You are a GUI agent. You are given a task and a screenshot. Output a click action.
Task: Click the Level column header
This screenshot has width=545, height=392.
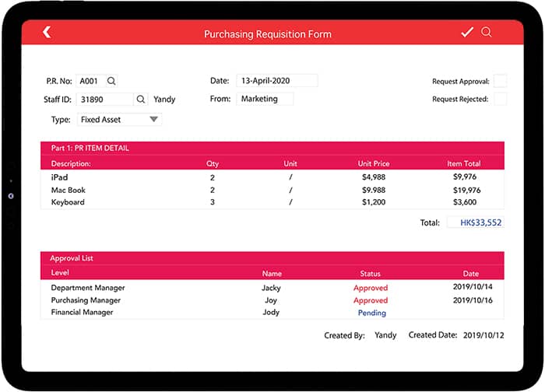[60, 272]
